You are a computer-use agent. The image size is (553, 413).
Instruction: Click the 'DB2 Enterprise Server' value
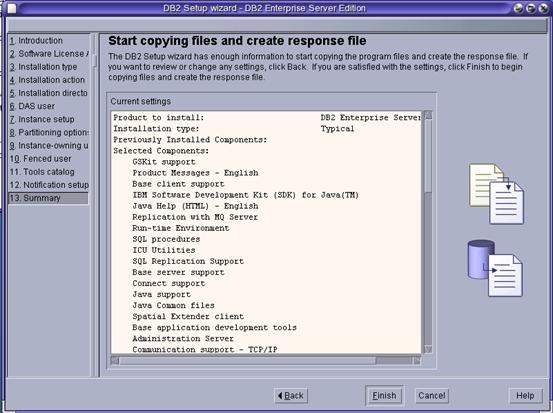pos(370,117)
